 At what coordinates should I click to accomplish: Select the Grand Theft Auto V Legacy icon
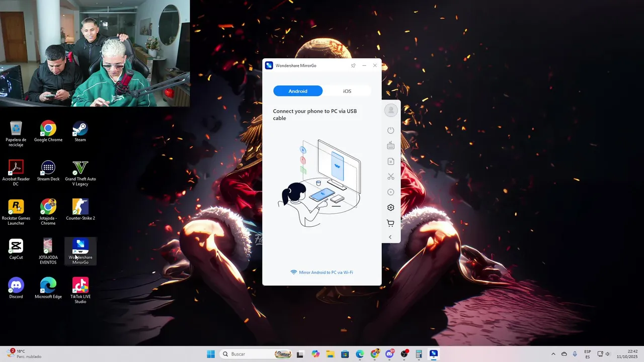[80, 173]
